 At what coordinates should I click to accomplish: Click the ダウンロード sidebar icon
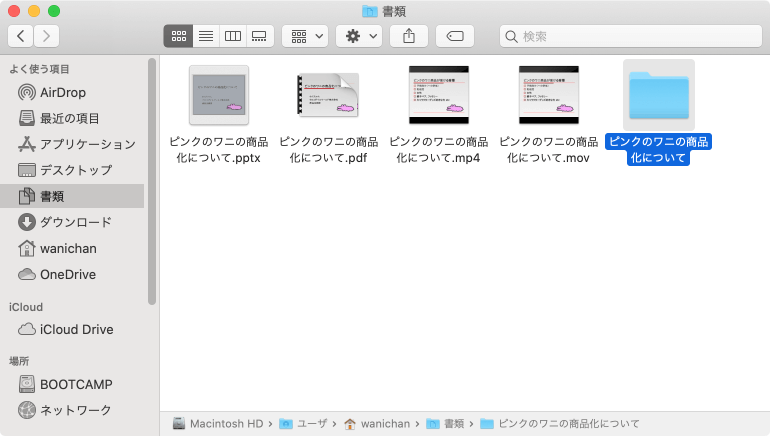(x=27, y=222)
